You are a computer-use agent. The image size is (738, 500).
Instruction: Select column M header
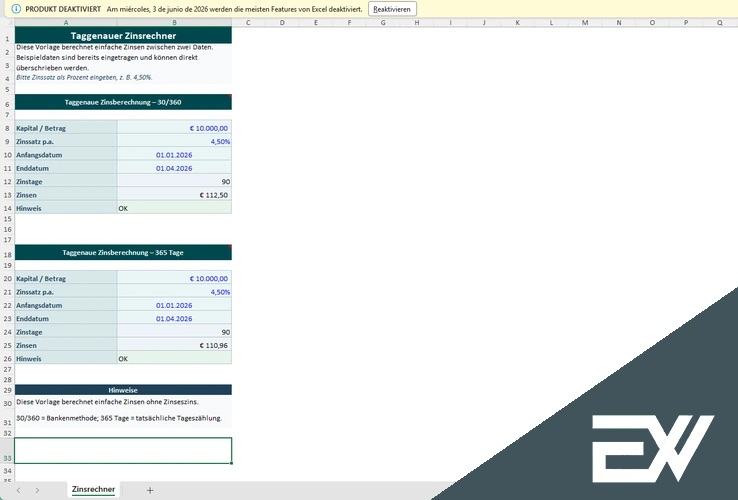[x=585, y=23]
